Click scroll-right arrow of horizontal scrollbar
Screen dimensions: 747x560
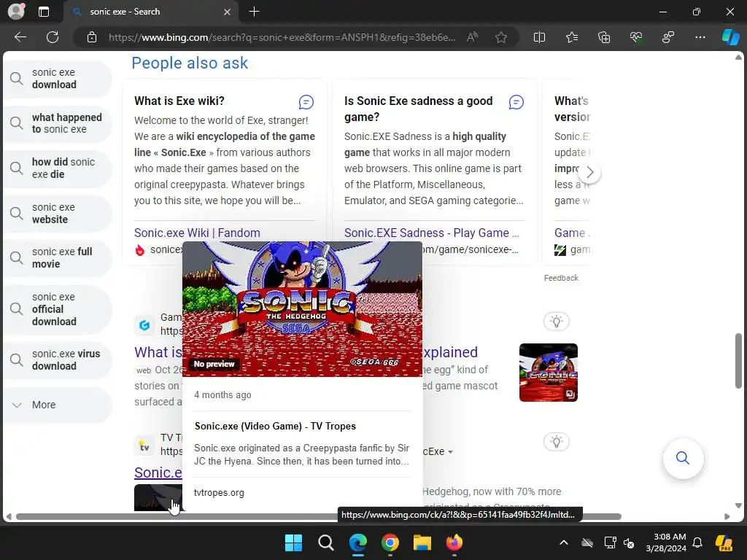[x=727, y=517]
